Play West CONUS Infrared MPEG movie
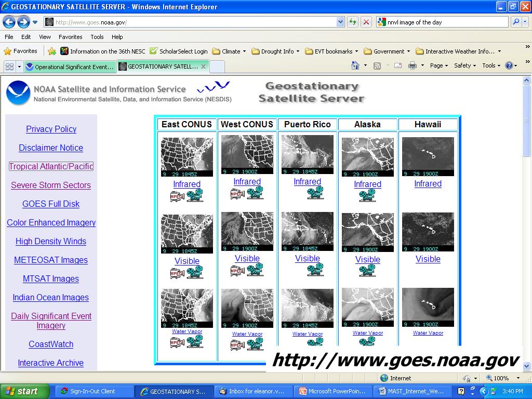The image size is (532, 399). point(237,194)
